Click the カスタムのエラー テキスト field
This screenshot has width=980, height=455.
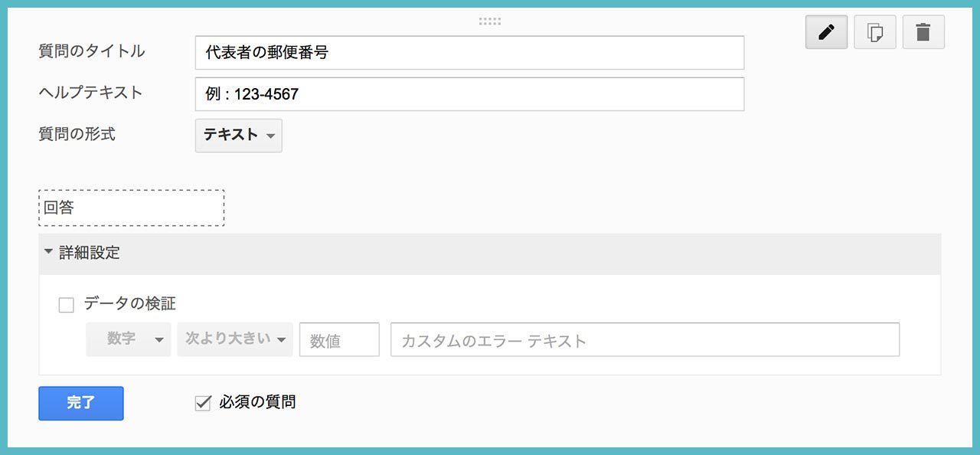click(x=645, y=339)
